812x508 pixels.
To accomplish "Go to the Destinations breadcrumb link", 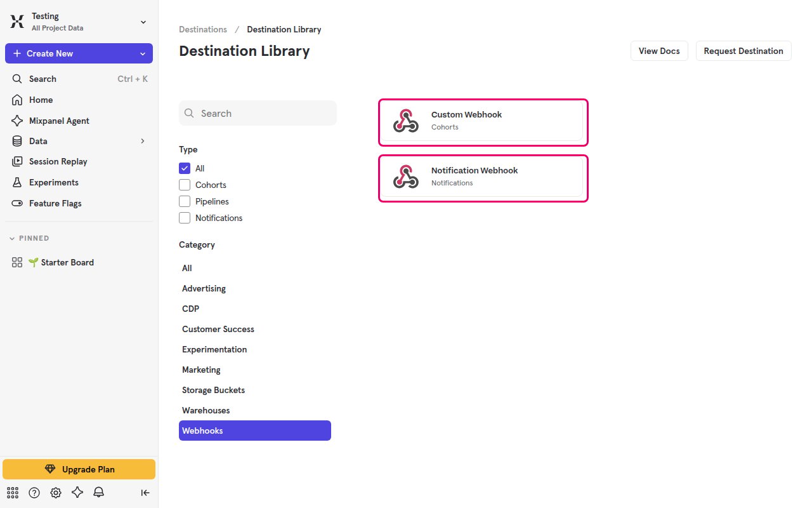I will pyautogui.click(x=203, y=29).
